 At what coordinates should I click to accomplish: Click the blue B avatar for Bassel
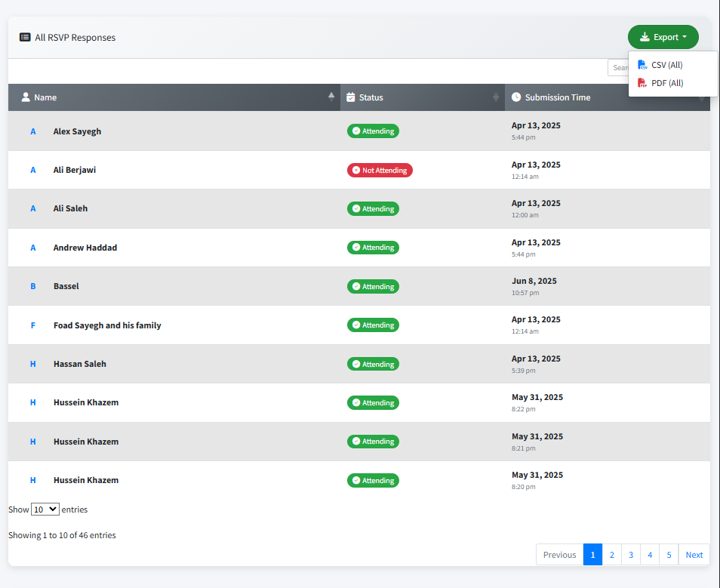click(32, 287)
